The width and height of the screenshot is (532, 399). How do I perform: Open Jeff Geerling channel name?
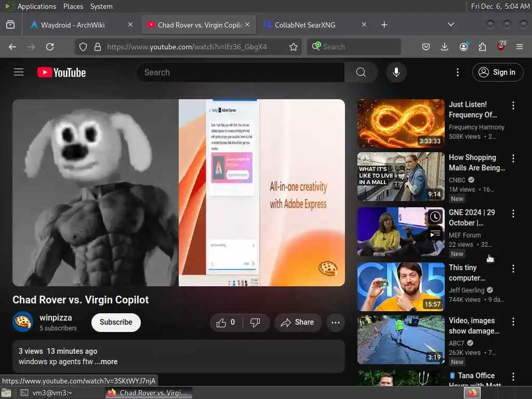tap(467, 290)
